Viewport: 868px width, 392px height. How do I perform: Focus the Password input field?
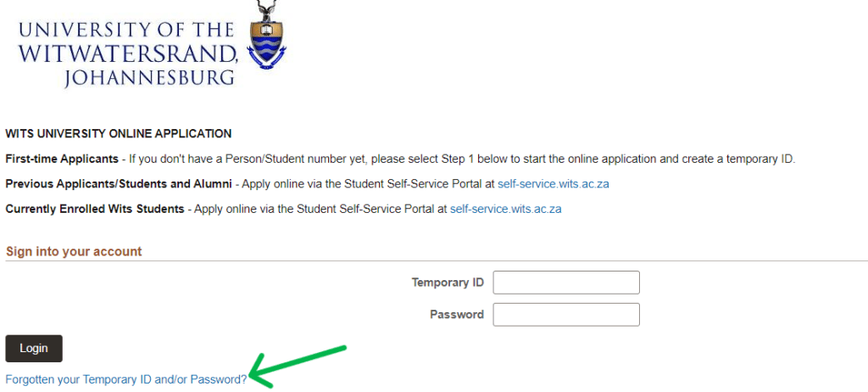coord(566,315)
